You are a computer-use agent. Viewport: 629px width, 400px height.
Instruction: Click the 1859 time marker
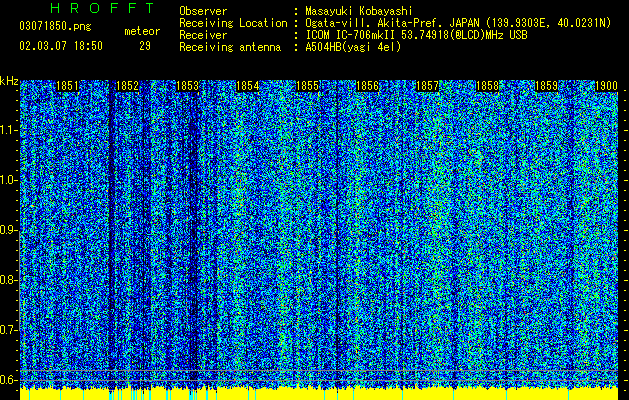[547, 86]
